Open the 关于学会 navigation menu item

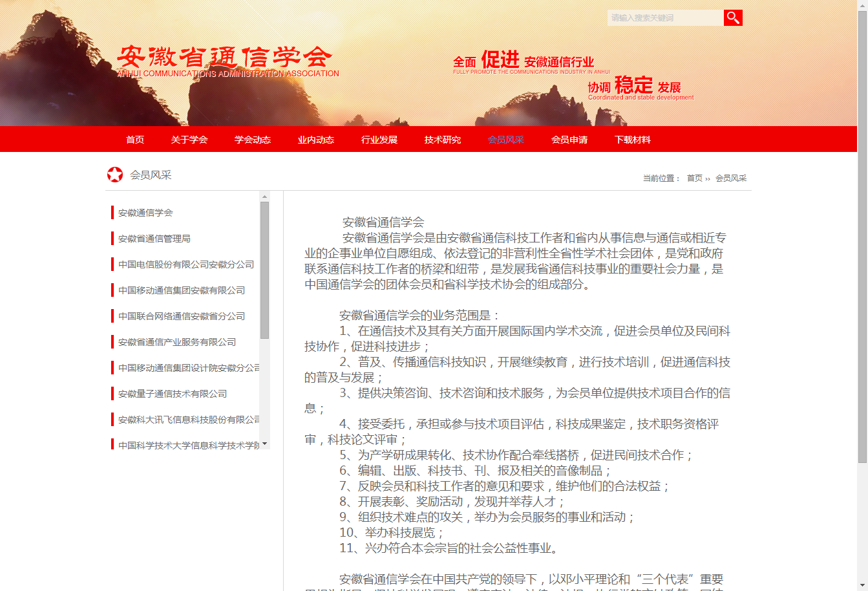pyautogui.click(x=189, y=140)
